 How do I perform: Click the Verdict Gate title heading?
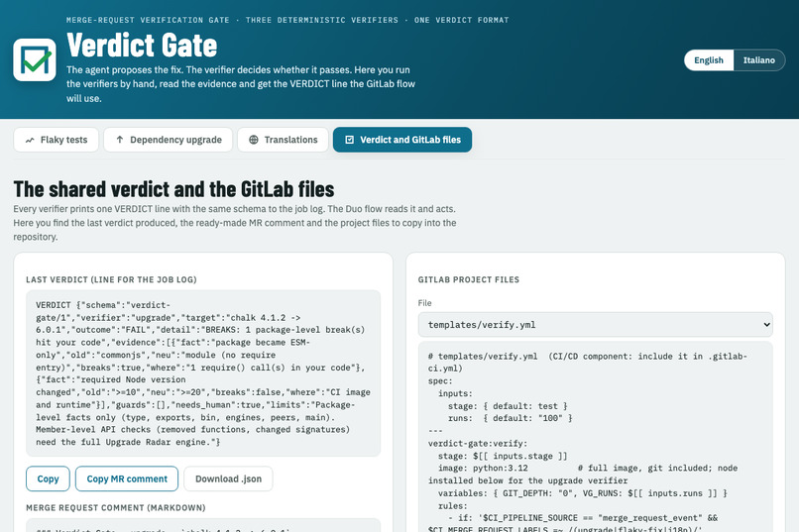142,45
